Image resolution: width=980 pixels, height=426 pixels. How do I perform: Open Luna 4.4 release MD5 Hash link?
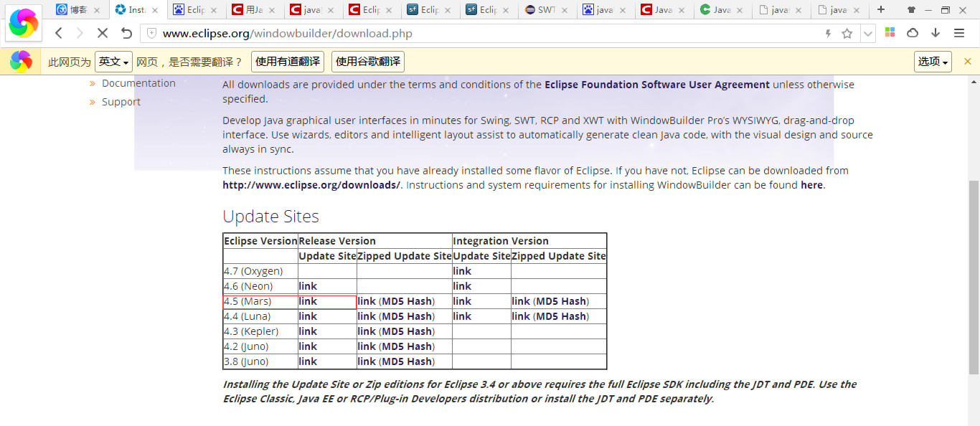(407, 316)
